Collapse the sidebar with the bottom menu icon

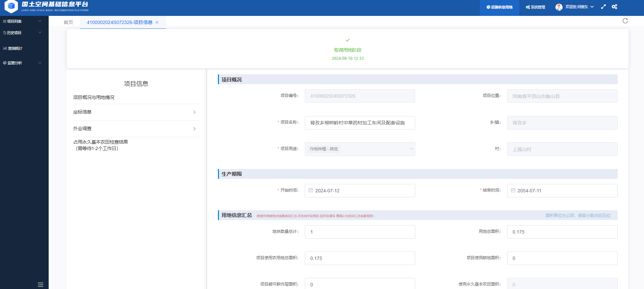pyautogui.click(x=41, y=285)
